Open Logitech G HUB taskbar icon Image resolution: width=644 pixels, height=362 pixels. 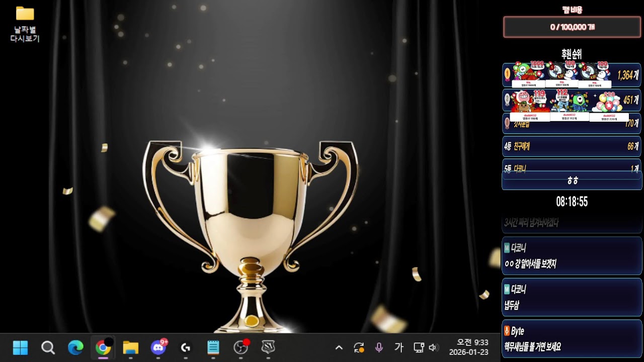186,347
